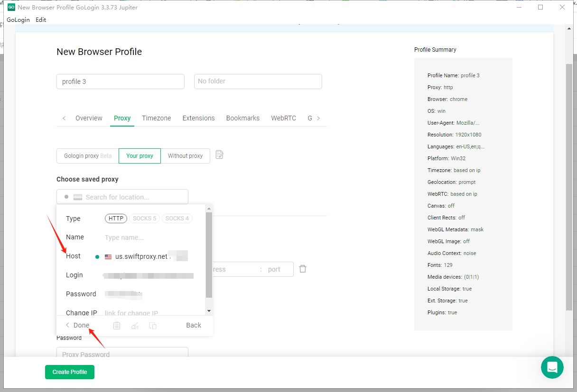577x392 pixels.
Task: Select the HTTP proxy type
Action: (116, 219)
